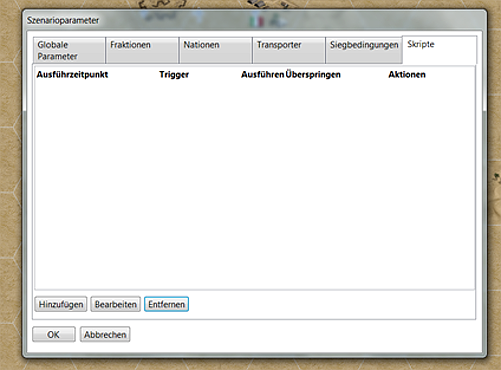
Task: Click the Überspringen column header
Action: point(313,74)
